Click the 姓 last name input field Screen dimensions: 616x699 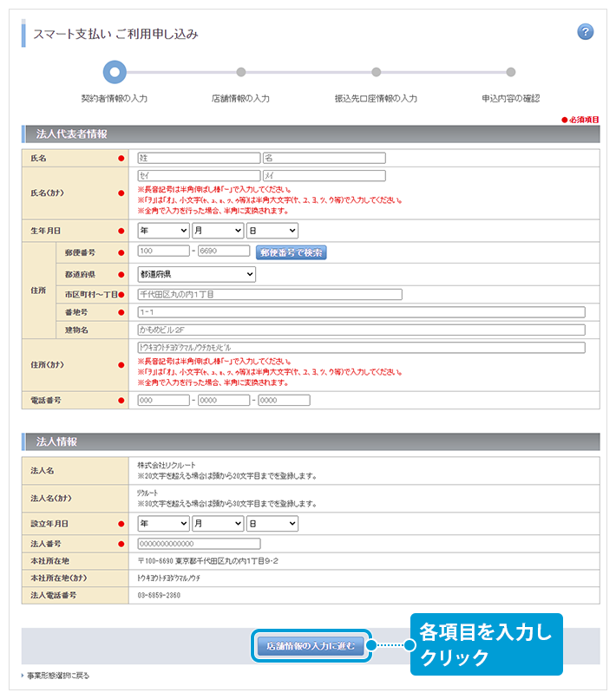199,158
